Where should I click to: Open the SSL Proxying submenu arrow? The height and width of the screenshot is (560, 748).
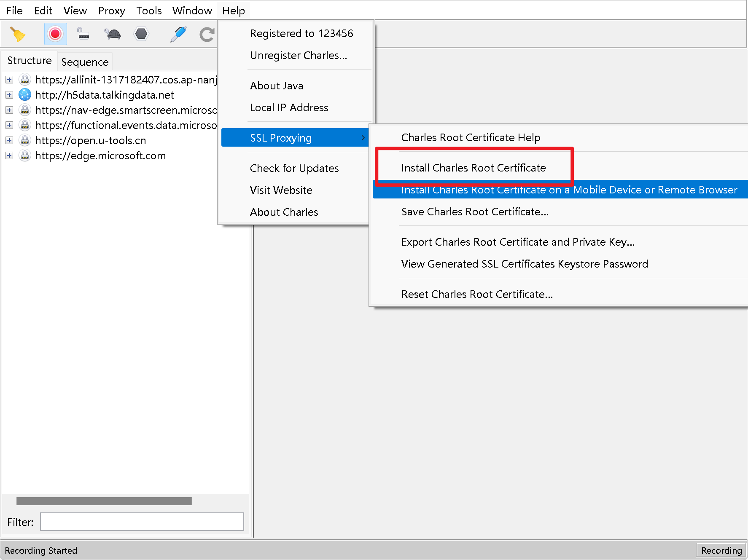pos(363,138)
